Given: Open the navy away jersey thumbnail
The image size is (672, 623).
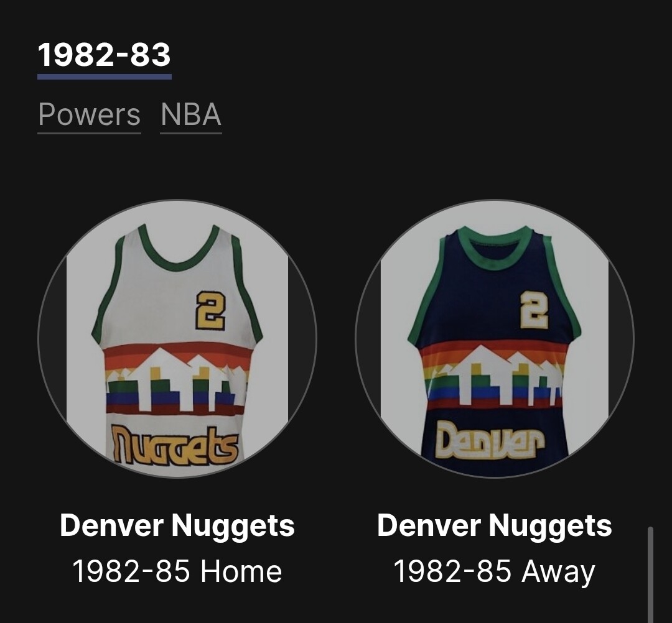Looking at the screenshot, I should tap(495, 339).
